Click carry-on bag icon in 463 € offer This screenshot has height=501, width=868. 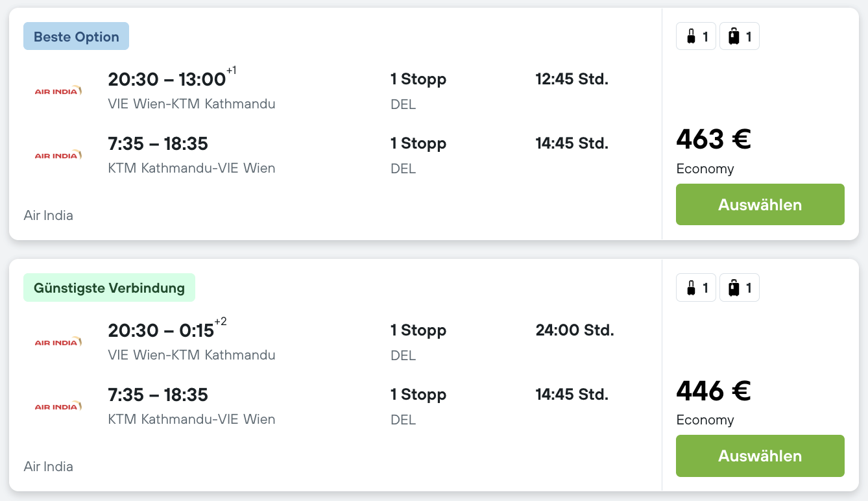[x=691, y=37]
